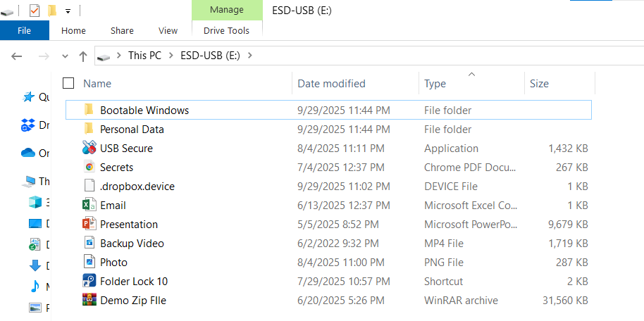The height and width of the screenshot is (321, 644).
Task: Click the DEVICE File type cell
Action: (x=450, y=187)
